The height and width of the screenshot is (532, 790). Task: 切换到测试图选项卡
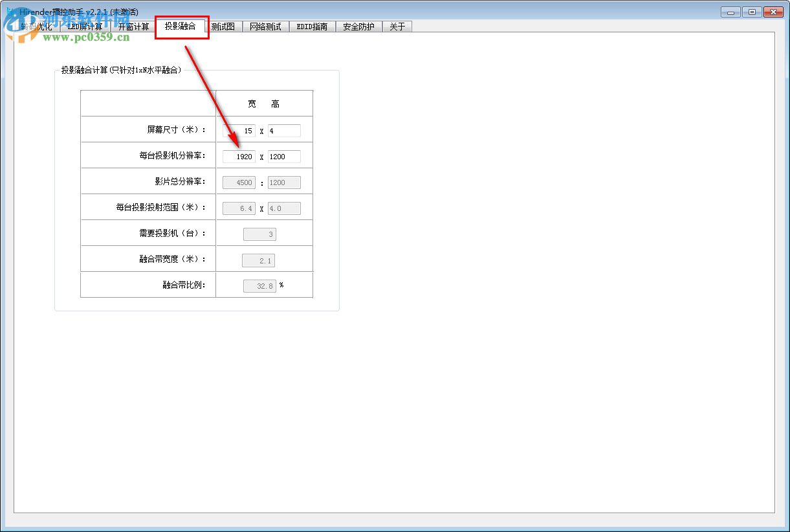pyautogui.click(x=223, y=27)
